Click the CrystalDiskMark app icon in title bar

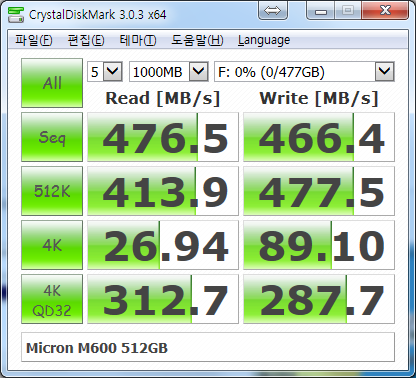pyautogui.click(x=16, y=14)
